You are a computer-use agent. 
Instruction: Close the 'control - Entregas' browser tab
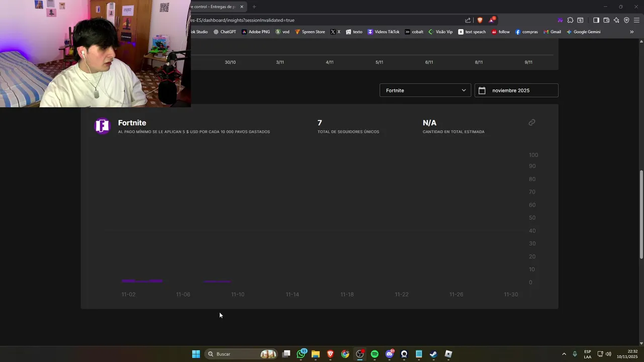tap(242, 7)
